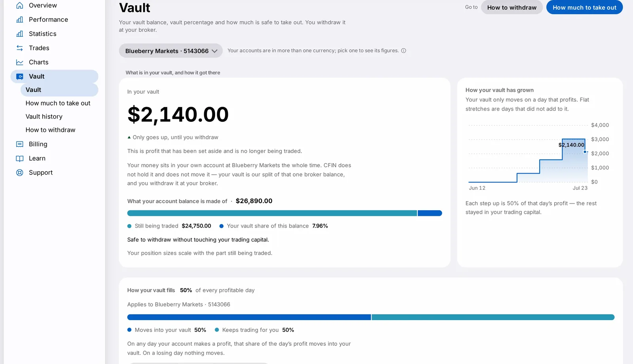Click the Vault safe icon
The height and width of the screenshot is (364, 633).
(19, 77)
